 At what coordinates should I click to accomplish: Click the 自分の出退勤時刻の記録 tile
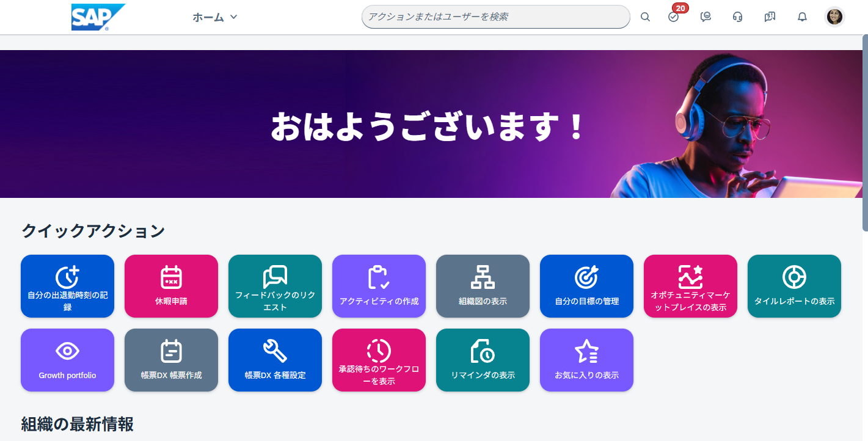coord(67,286)
